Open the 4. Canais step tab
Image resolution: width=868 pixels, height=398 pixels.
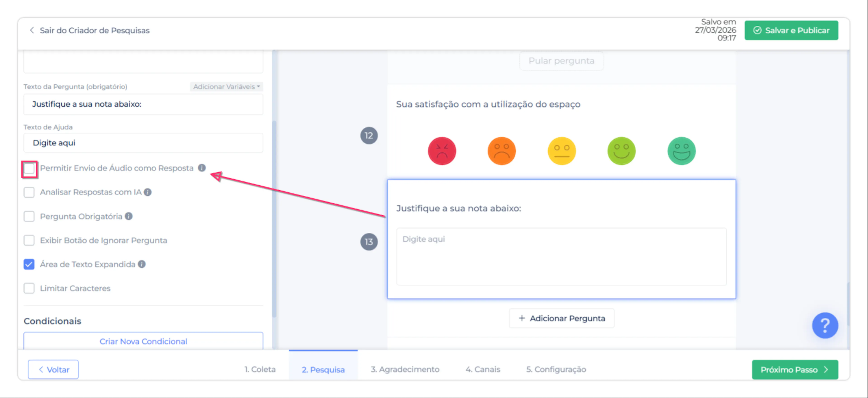[x=483, y=369]
